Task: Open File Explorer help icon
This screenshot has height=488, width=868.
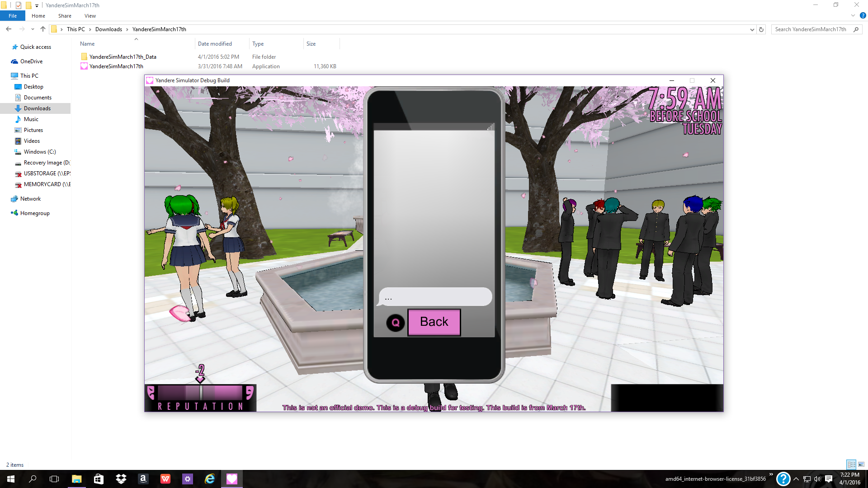Action: 863,16
